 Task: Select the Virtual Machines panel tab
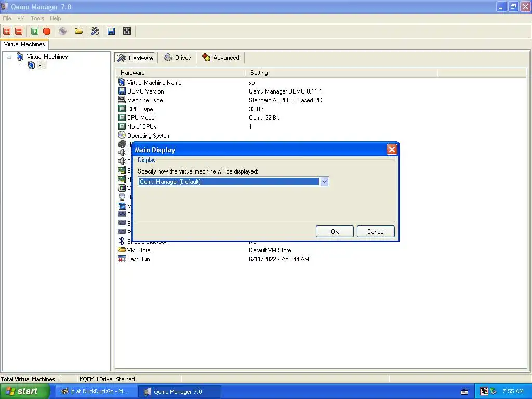(x=24, y=44)
